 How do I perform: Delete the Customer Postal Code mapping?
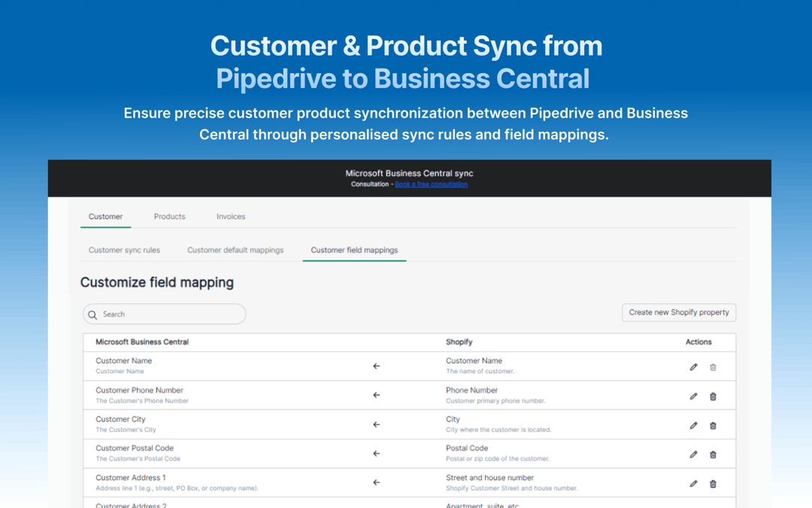click(x=713, y=454)
